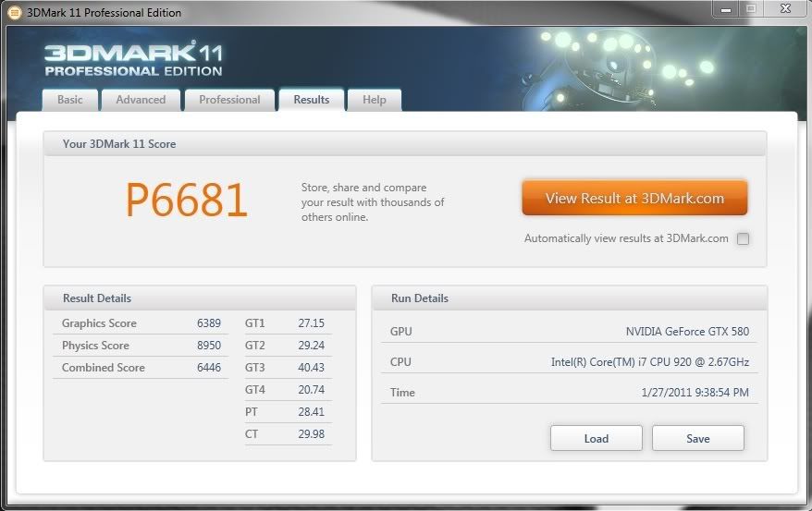
Task: Select the Combined Score value 6446
Action: 209,368
